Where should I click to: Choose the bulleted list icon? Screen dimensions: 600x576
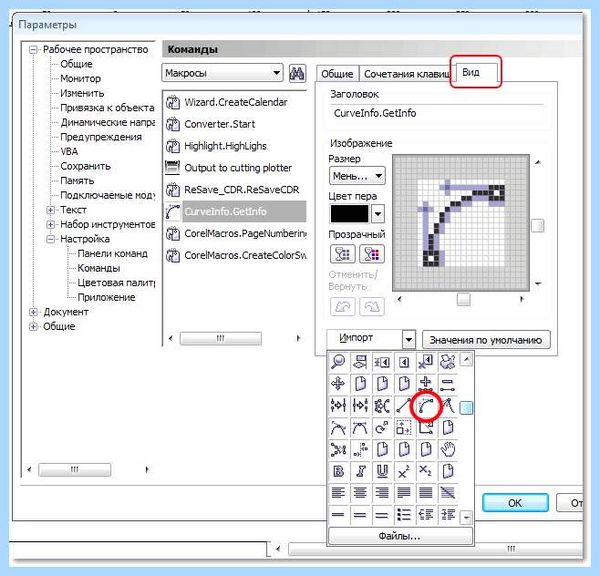point(404,515)
